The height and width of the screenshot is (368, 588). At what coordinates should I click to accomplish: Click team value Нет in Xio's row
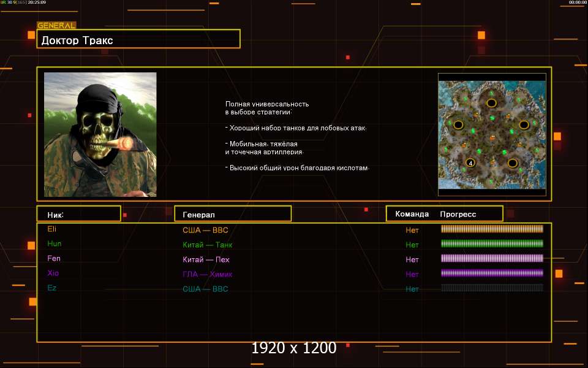coord(412,274)
